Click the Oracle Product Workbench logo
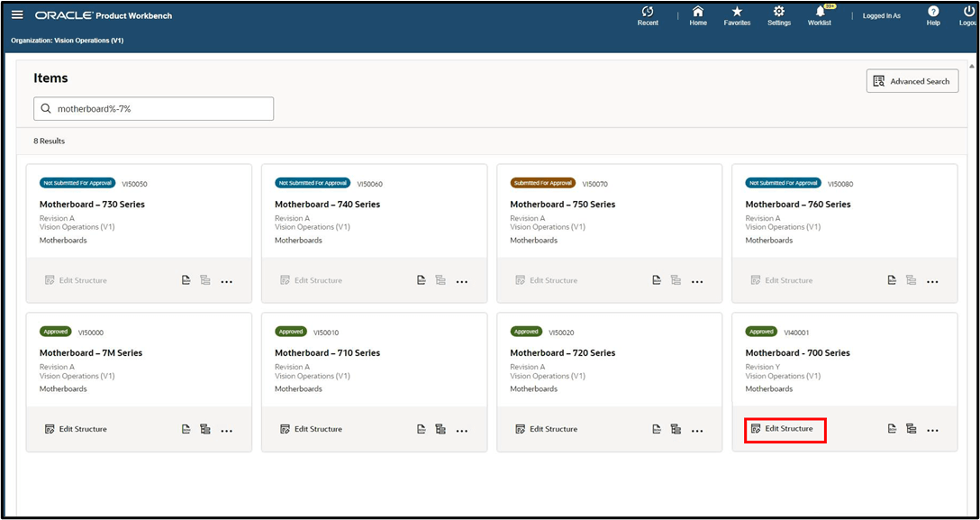Screen dimensions: 980x520 [104, 15]
